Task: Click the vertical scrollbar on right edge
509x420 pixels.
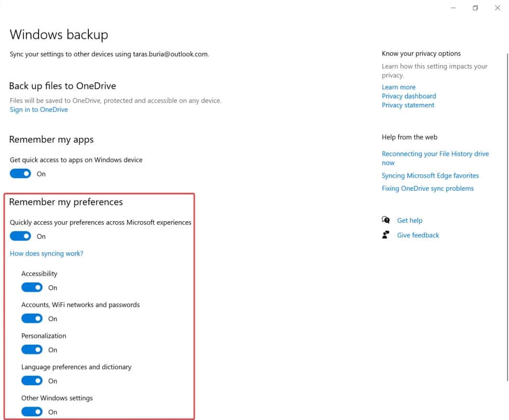Action: pos(506,208)
